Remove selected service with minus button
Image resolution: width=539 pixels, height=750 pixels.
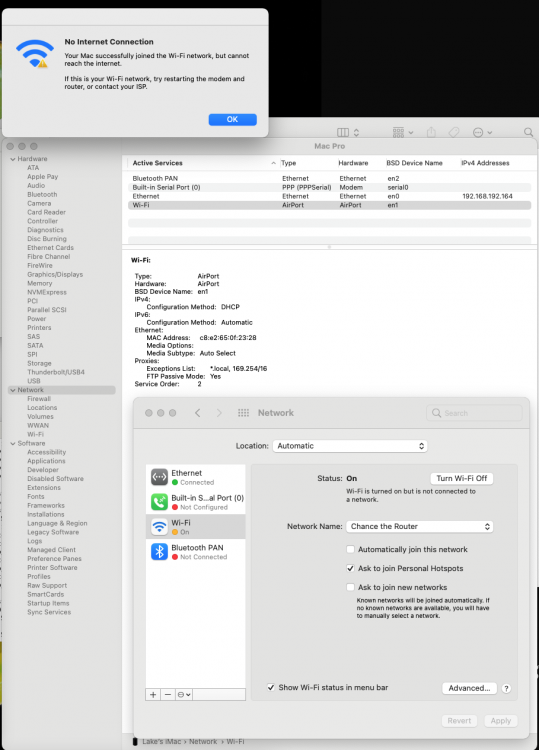point(168,695)
